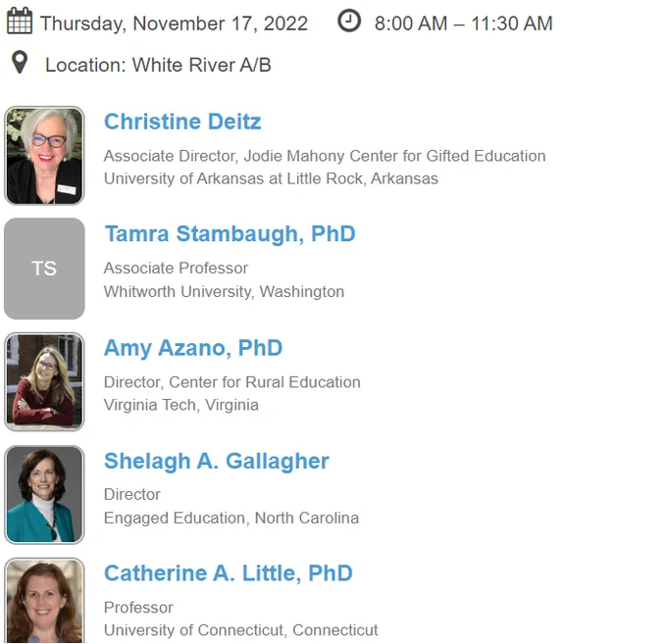Image resolution: width=667 pixels, height=644 pixels.
Task: Click Shelagh A. Gallagher's profile photo
Action: pos(44,495)
